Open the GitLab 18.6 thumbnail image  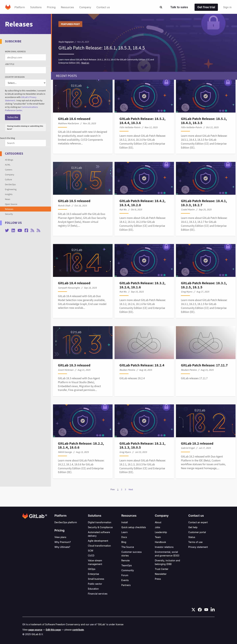point(83,96)
